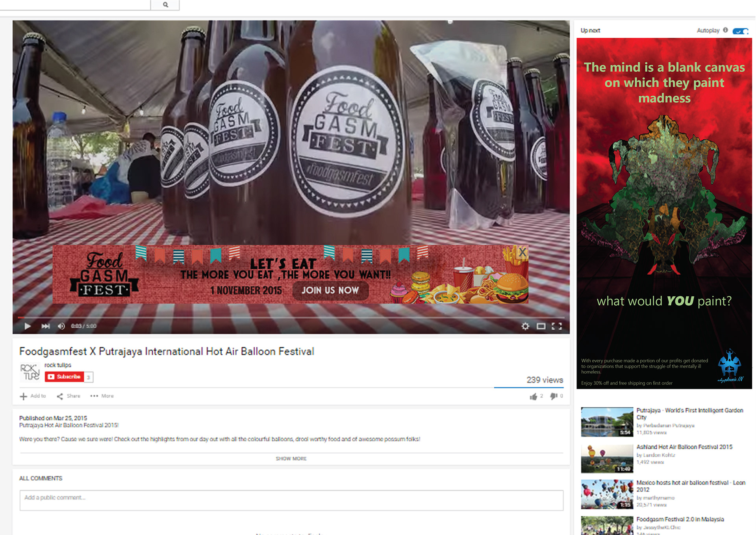The image size is (756, 535).
Task: Open Foodgasm Festival 2.0 in Malaysia title
Action: coord(680,519)
